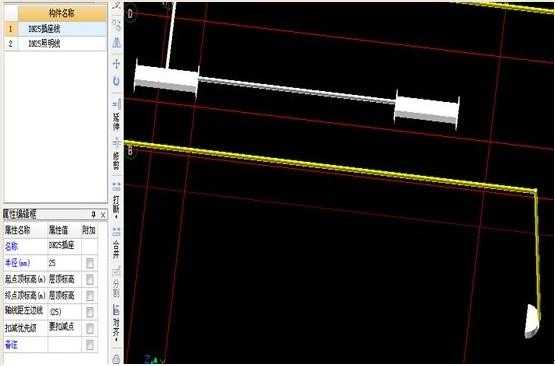The width and height of the screenshot is (555, 366).
Task: Tick 附加 checkbox for 备注
Action: pyautogui.click(x=90, y=344)
